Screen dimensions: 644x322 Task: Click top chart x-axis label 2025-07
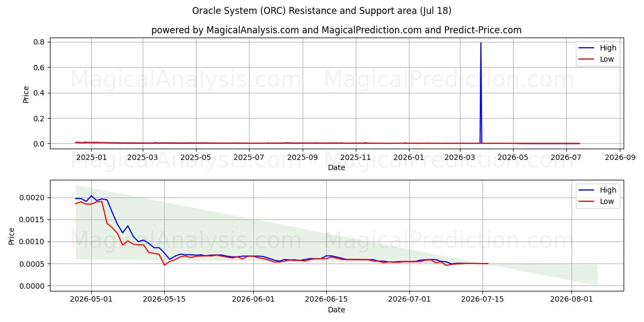[250, 157]
